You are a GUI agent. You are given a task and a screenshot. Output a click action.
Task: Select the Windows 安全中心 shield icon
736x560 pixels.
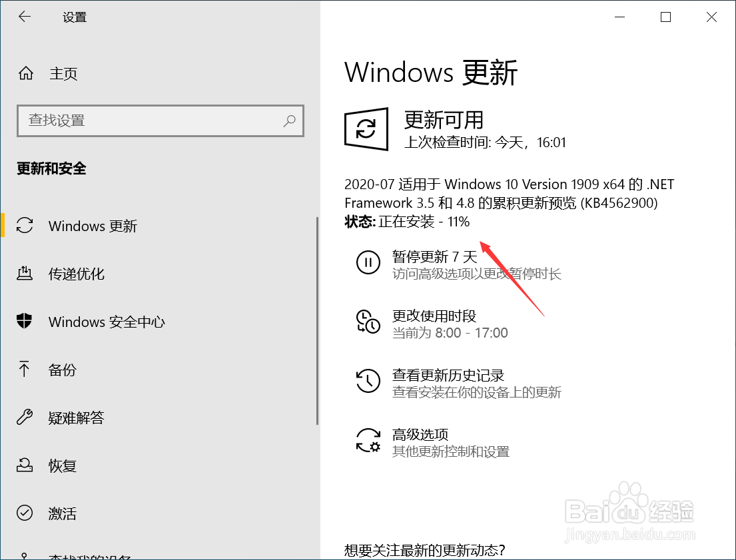(x=25, y=321)
